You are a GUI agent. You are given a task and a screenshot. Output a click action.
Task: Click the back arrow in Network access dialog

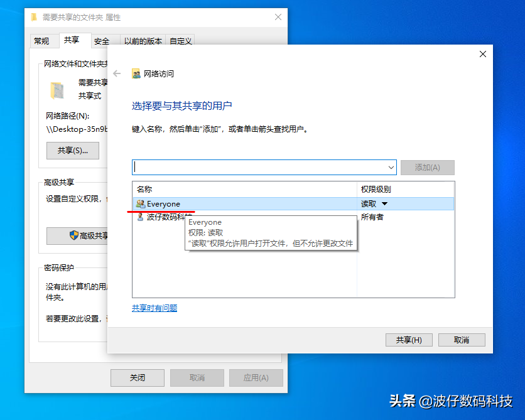tap(117, 73)
